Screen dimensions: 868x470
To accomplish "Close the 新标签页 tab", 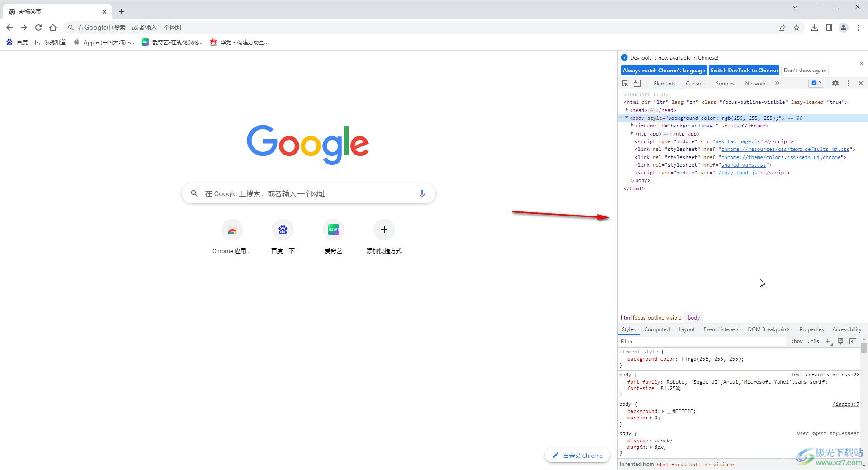I will [x=104, y=12].
